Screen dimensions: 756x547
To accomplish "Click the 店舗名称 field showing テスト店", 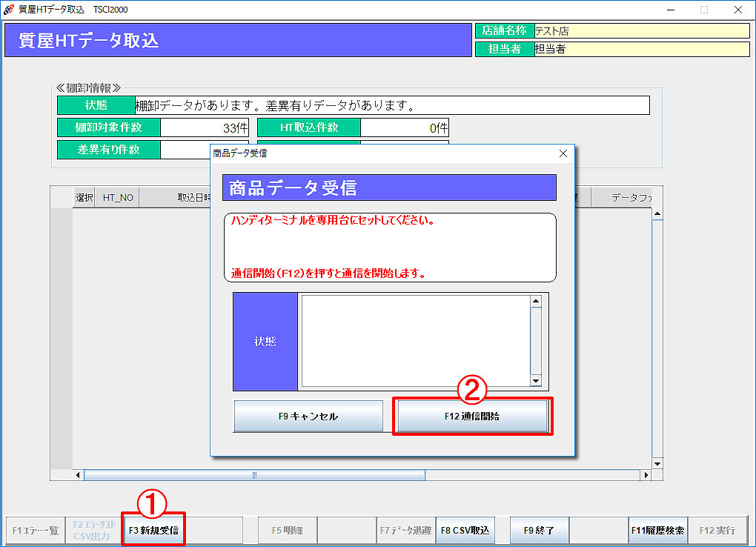I will pos(642,31).
